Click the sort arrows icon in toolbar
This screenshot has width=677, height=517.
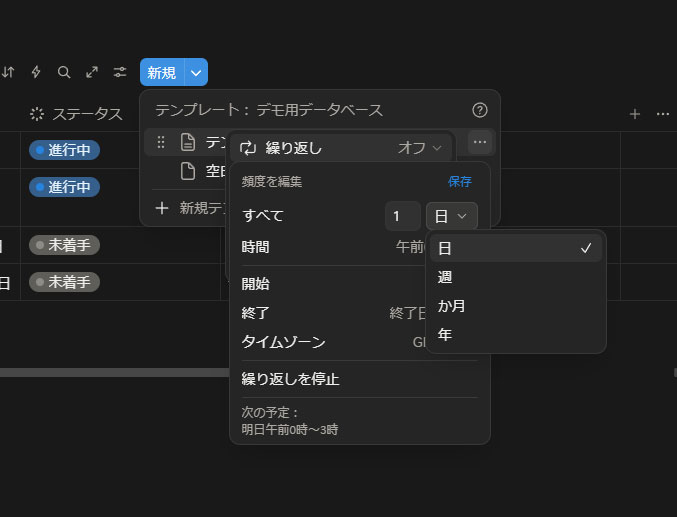click(x=9, y=72)
